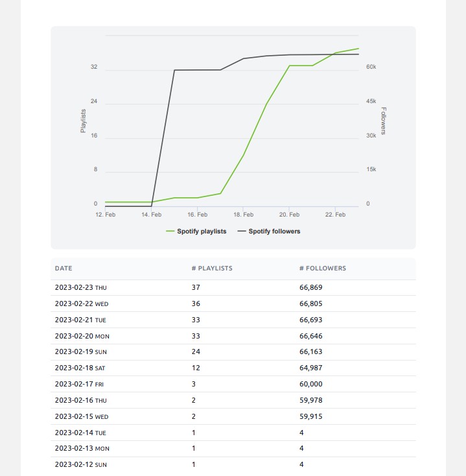Click the 45k followers axis tick
The image size is (466, 476).
(371, 101)
